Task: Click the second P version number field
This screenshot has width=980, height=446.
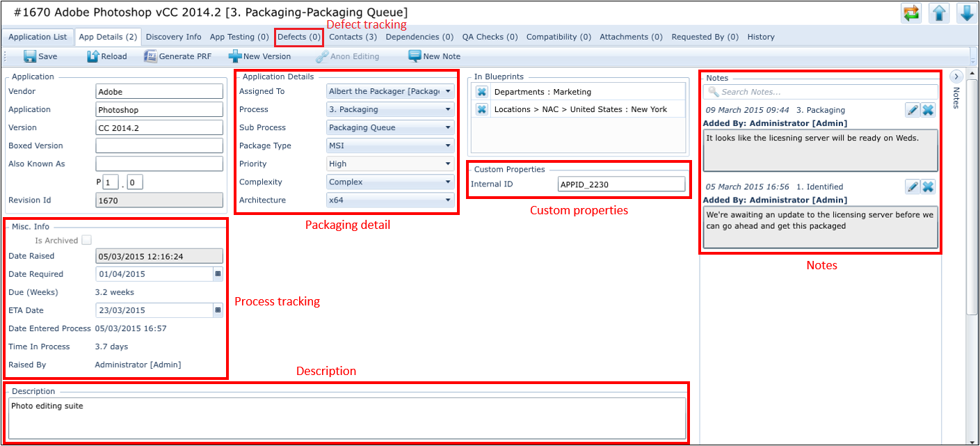Action: click(x=135, y=182)
